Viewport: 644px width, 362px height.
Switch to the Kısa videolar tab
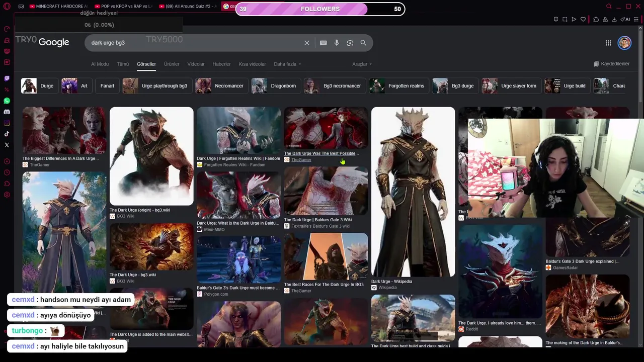pyautogui.click(x=252, y=64)
